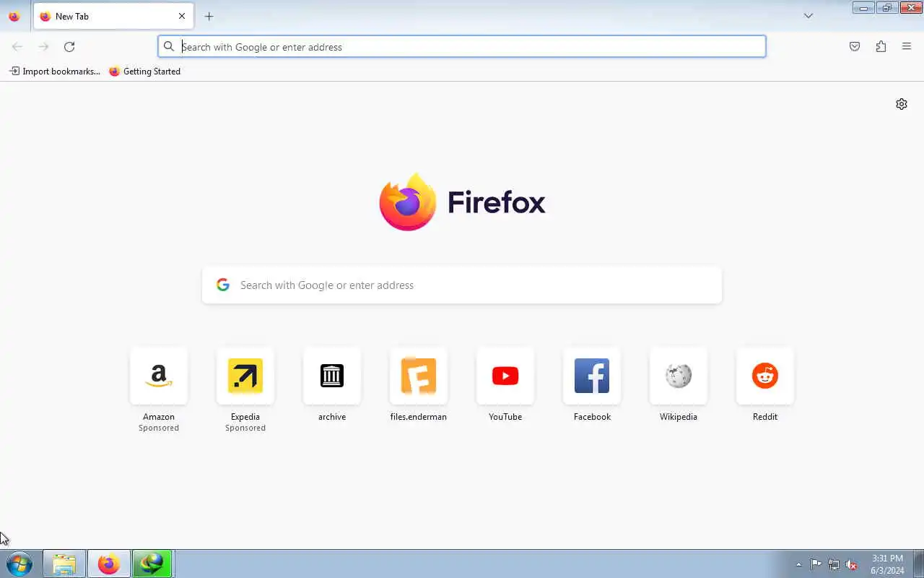Image resolution: width=924 pixels, height=578 pixels.
Task: Show hidden system tray icons
Action: (798, 564)
